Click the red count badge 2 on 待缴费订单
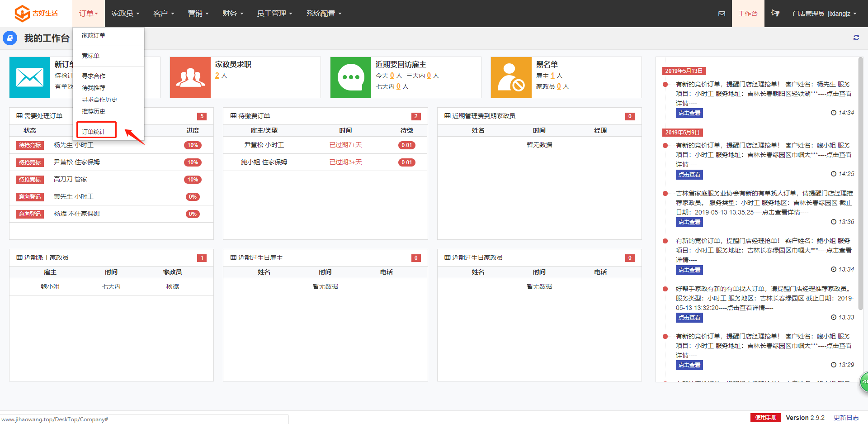This screenshot has height=424, width=868. click(x=416, y=116)
